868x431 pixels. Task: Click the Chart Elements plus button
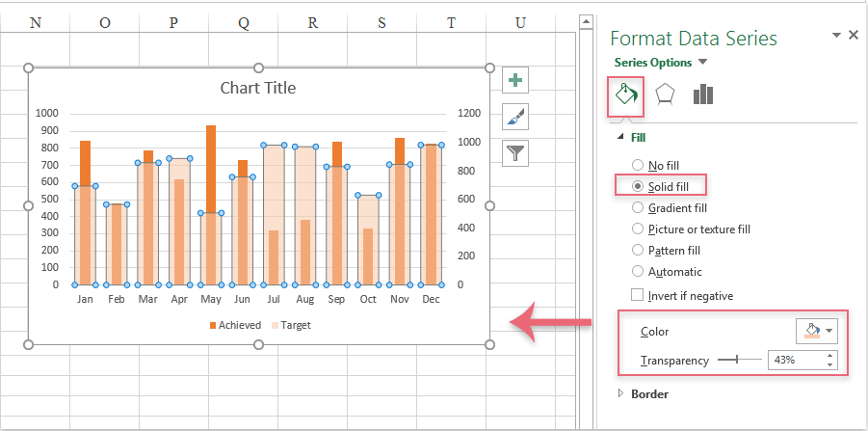[x=515, y=80]
